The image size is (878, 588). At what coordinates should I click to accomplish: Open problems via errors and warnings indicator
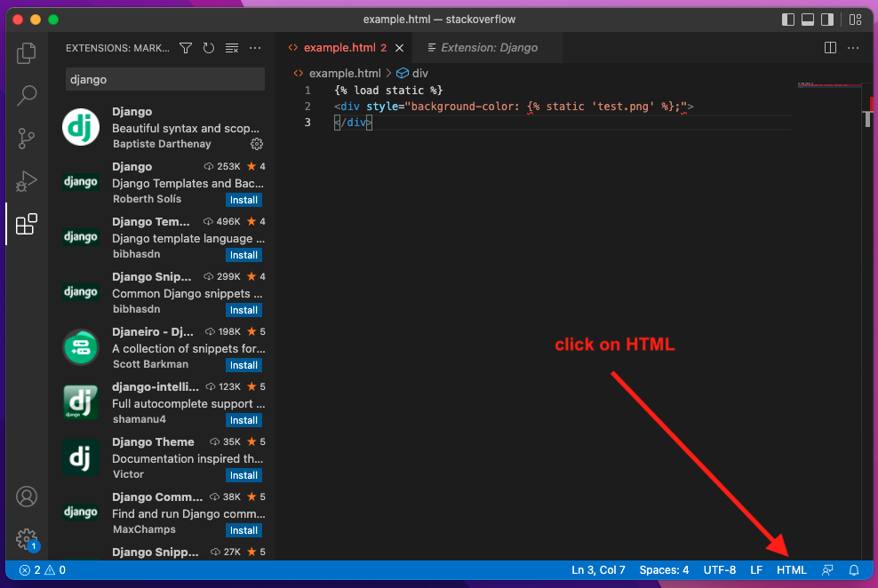point(43,570)
